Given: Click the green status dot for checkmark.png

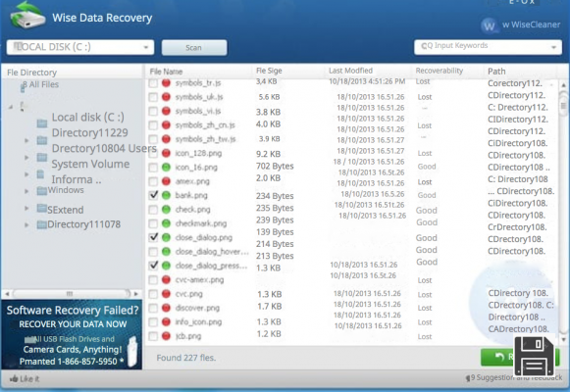Looking at the screenshot, I should coord(166,223).
